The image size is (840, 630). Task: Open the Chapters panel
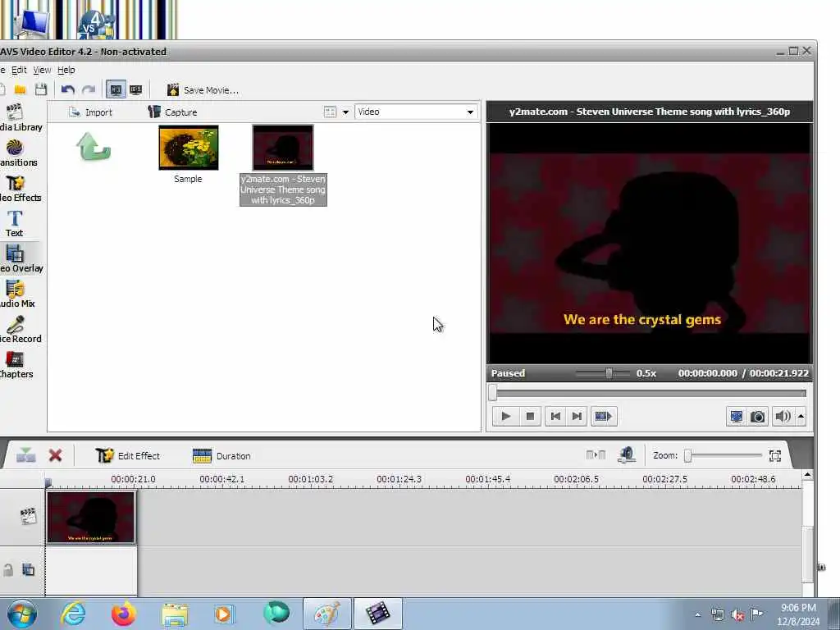tap(16, 365)
